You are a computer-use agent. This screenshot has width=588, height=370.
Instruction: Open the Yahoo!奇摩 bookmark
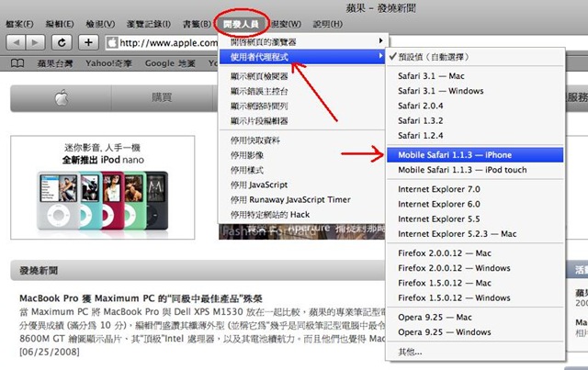click(108, 63)
